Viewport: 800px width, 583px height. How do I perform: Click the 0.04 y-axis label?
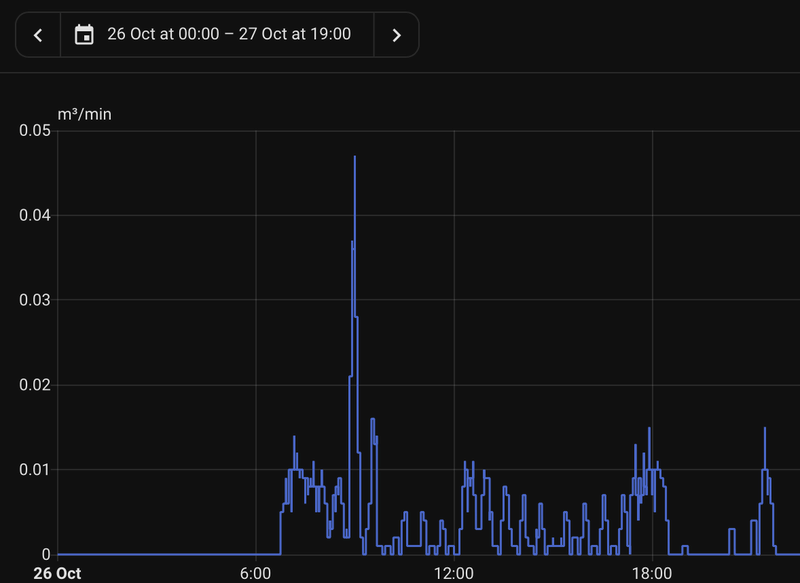[x=35, y=215]
